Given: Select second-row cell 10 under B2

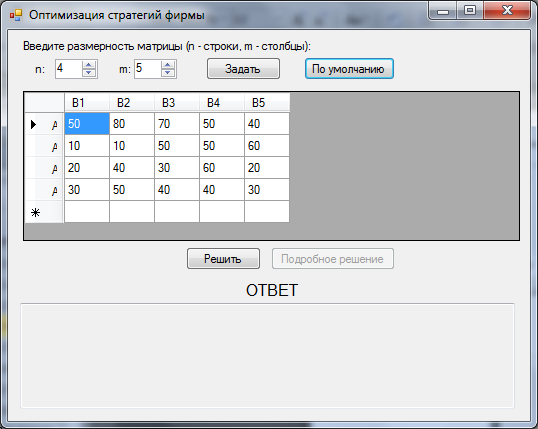Looking at the screenshot, I should tap(132, 146).
